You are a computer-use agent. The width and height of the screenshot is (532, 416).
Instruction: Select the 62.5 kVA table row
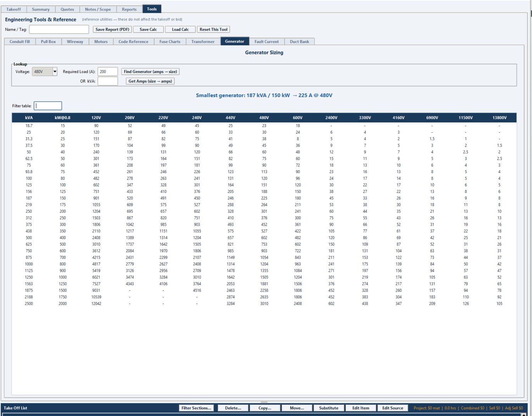[x=264, y=159]
